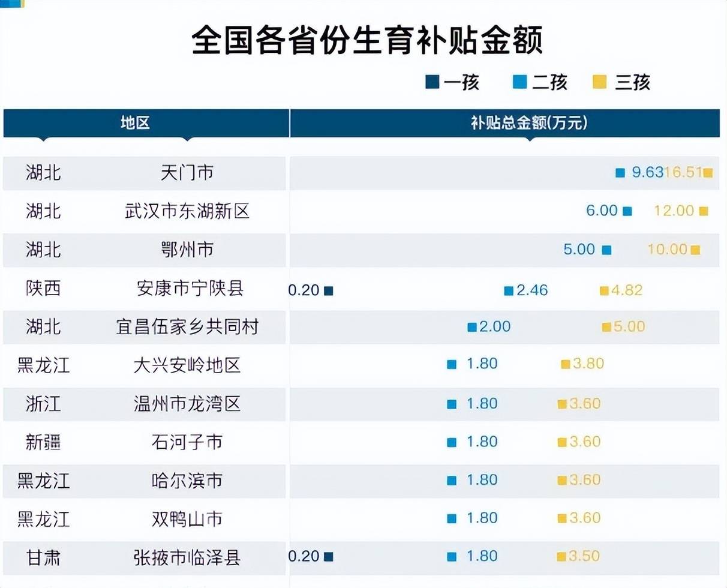This screenshot has height=588, width=727.
Task: Click the 浙江 province cell
Action: (x=43, y=403)
